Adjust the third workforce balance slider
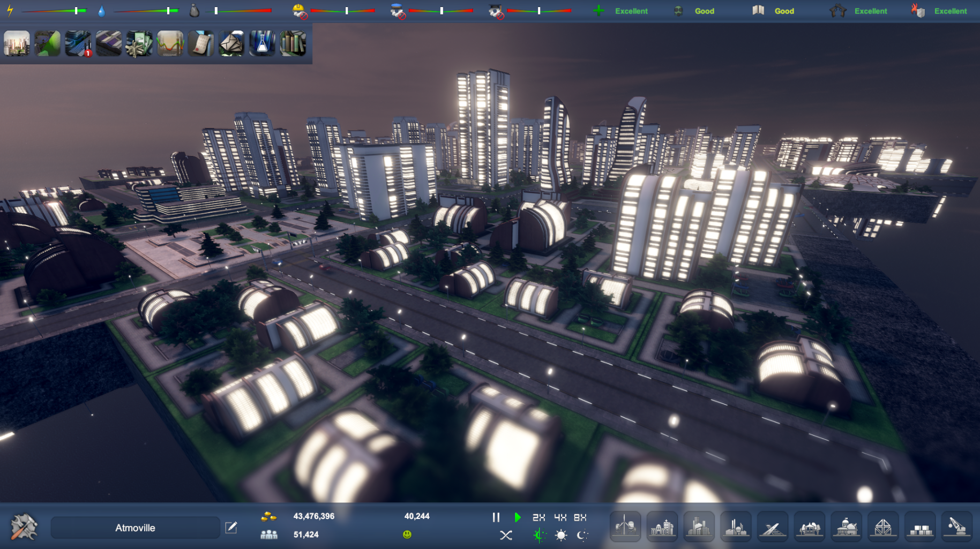 click(538, 11)
